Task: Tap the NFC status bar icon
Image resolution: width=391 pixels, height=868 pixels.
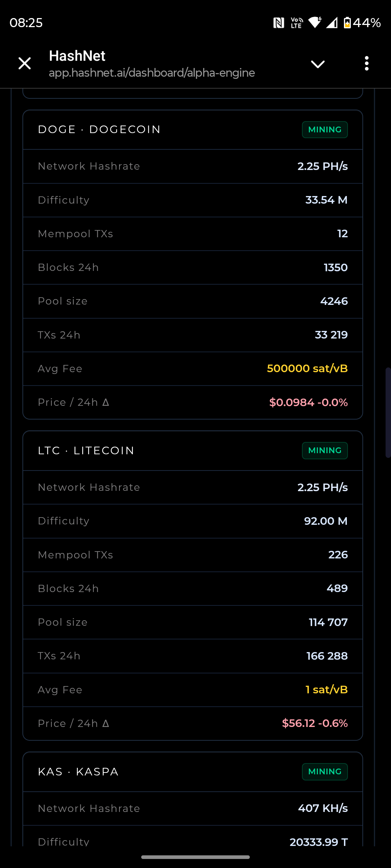Action: point(278,23)
